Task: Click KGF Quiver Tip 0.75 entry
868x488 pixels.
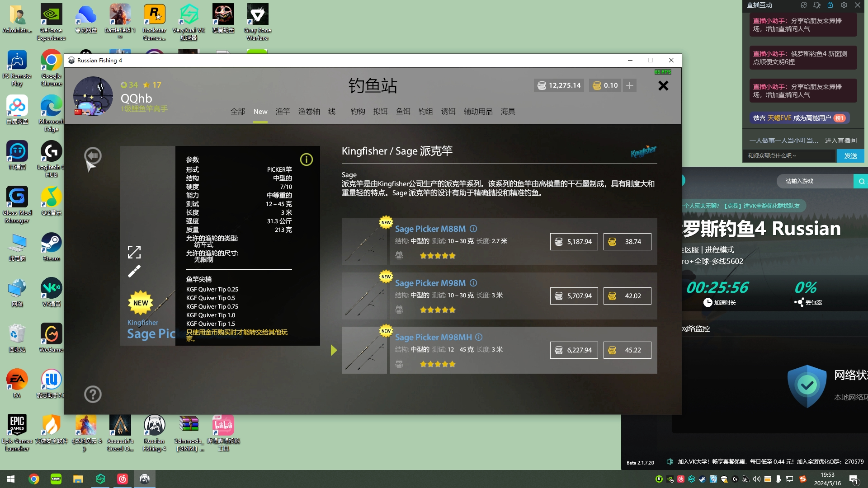Action: [212, 307]
